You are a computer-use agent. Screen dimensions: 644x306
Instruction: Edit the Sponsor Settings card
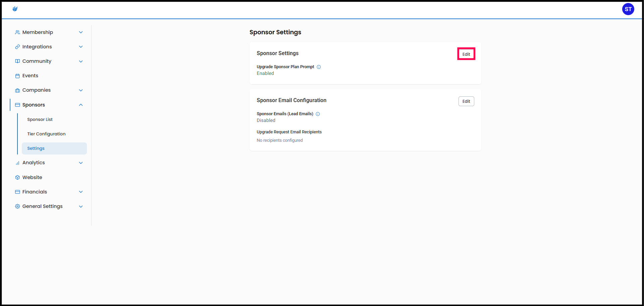coord(466,54)
